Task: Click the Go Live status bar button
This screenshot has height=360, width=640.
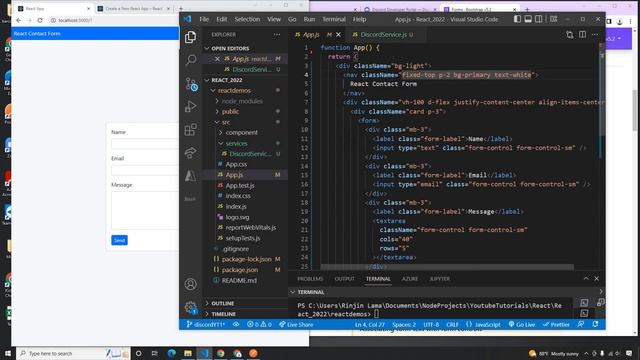Action: [x=522, y=324]
